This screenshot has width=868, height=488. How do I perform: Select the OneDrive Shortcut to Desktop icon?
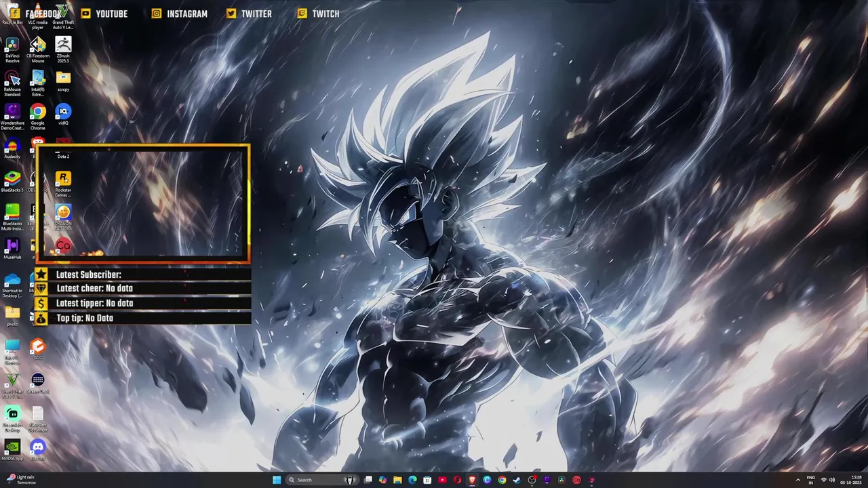[12, 285]
